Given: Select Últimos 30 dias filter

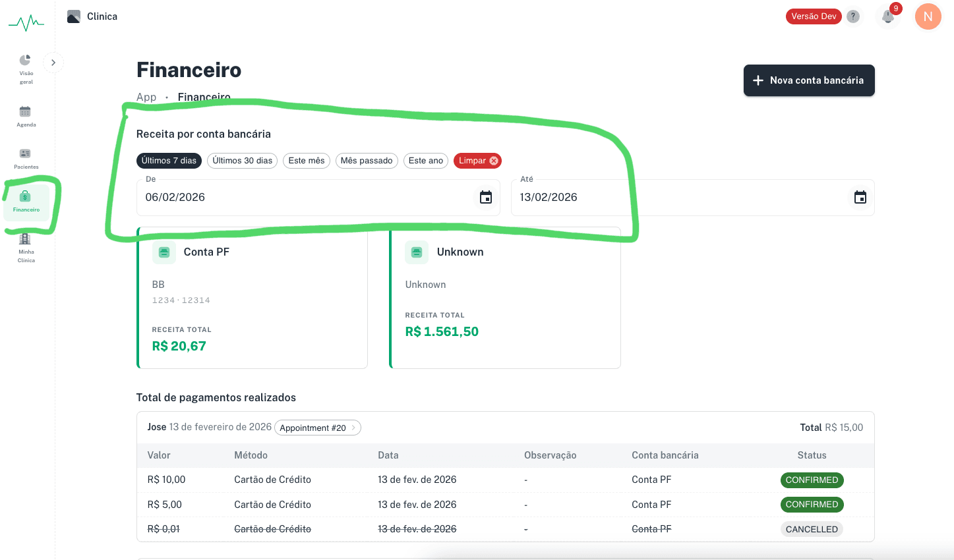Looking at the screenshot, I should coord(242,161).
